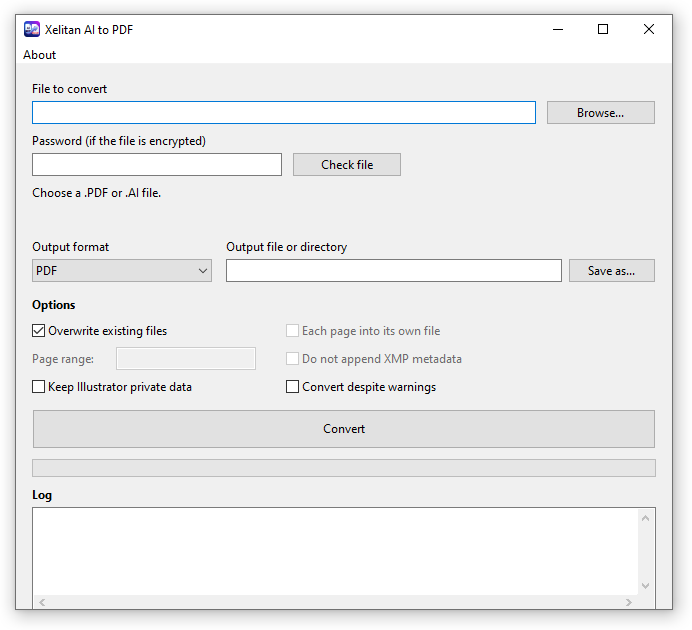Click the Check file button
The height and width of the screenshot is (630, 692).
347,165
